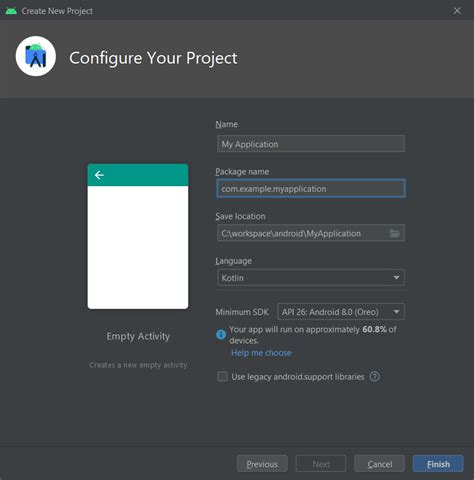Click the disabled Next button

click(x=321, y=464)
